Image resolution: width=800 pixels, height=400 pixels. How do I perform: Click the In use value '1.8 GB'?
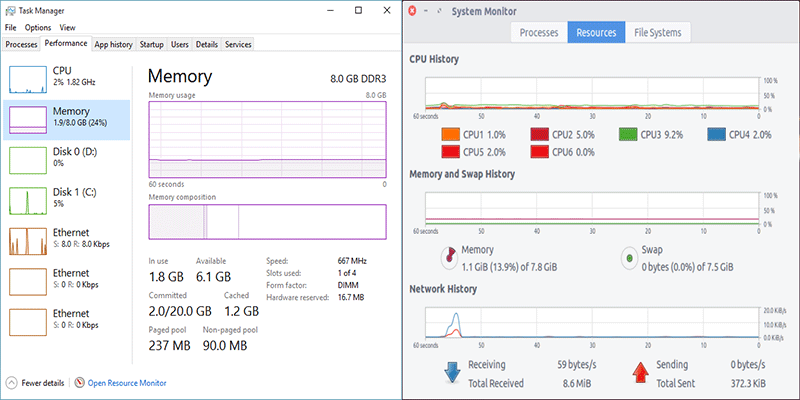coord(166,277)
